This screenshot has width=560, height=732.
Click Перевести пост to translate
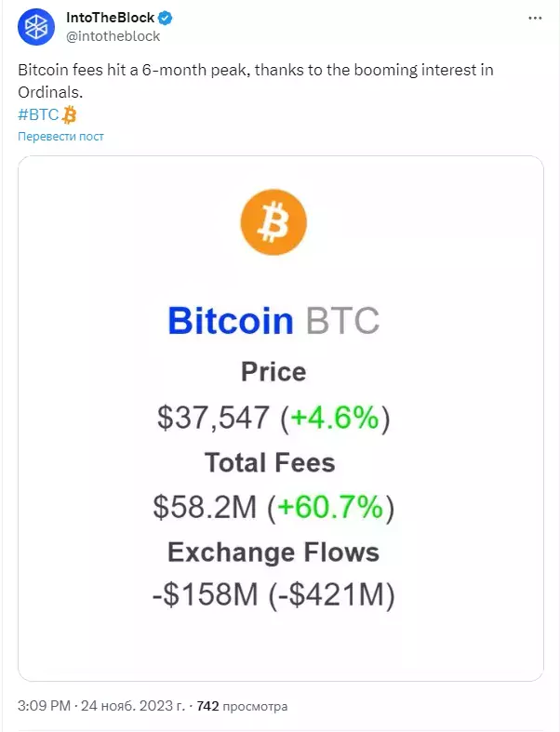coord(60,137)
